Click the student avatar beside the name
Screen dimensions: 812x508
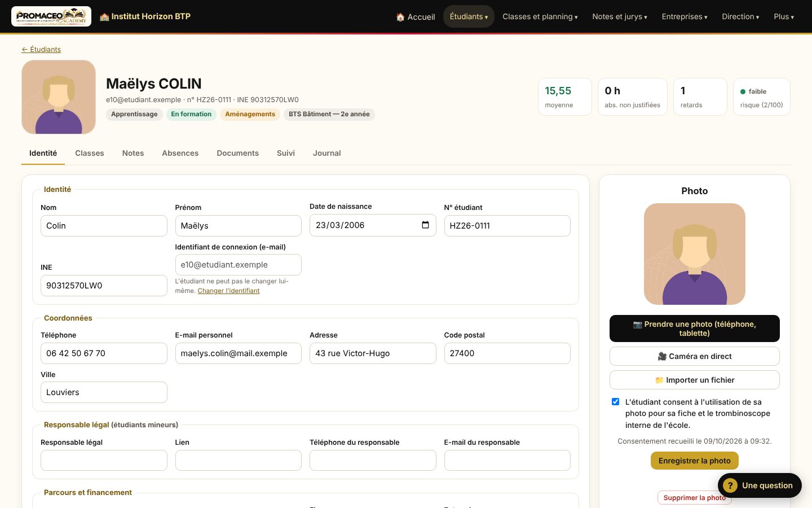click(59, 97)
